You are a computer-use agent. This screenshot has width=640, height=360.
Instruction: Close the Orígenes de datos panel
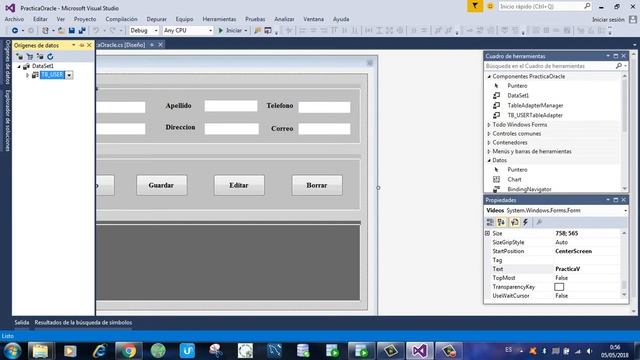(89, 45)
